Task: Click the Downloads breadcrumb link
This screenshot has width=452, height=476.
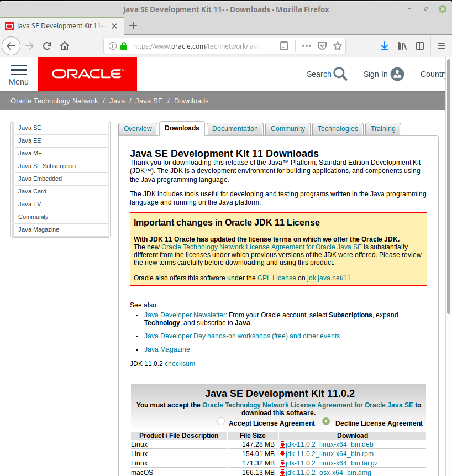Action: pyautogui.click(x=191, y=101)
